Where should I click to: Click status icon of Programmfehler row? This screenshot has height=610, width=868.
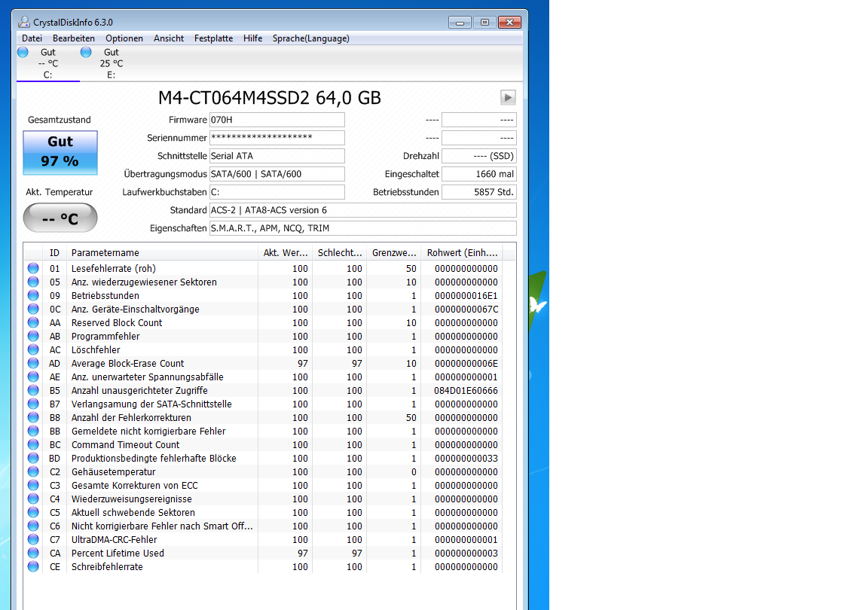coord(33,336)
